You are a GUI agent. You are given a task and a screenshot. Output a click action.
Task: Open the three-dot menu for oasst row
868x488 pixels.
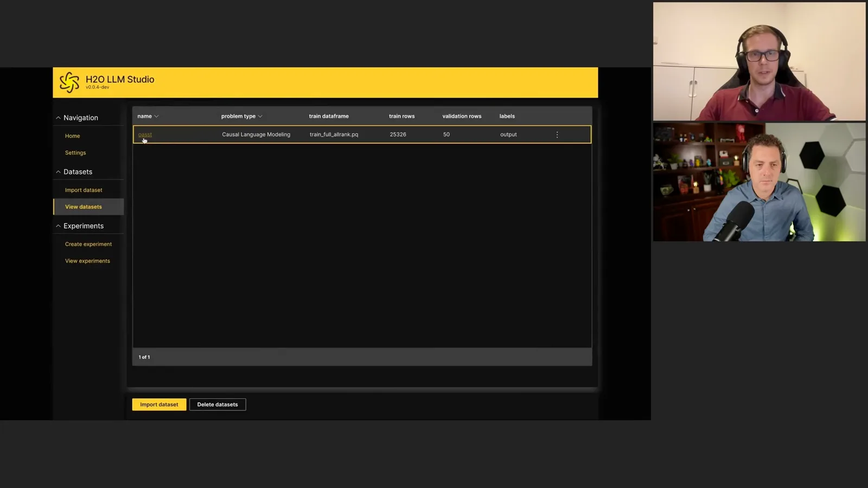pos(557,134)
